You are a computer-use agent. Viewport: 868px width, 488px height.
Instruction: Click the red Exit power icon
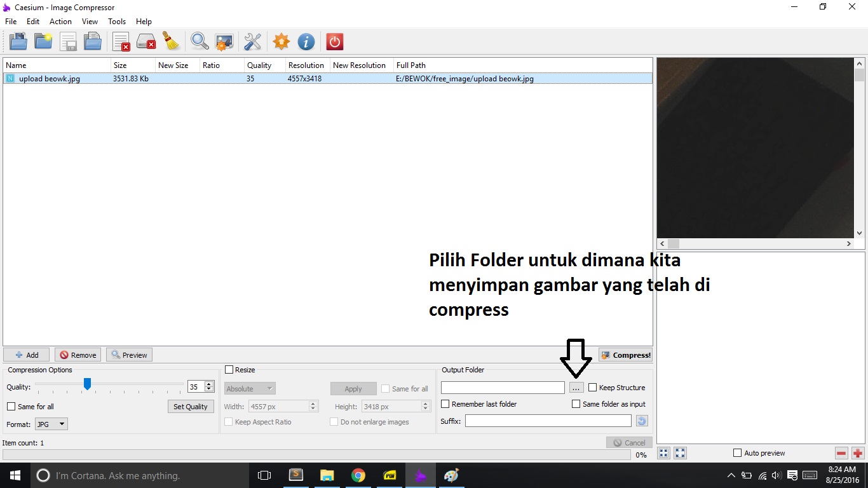coord(334,41)
